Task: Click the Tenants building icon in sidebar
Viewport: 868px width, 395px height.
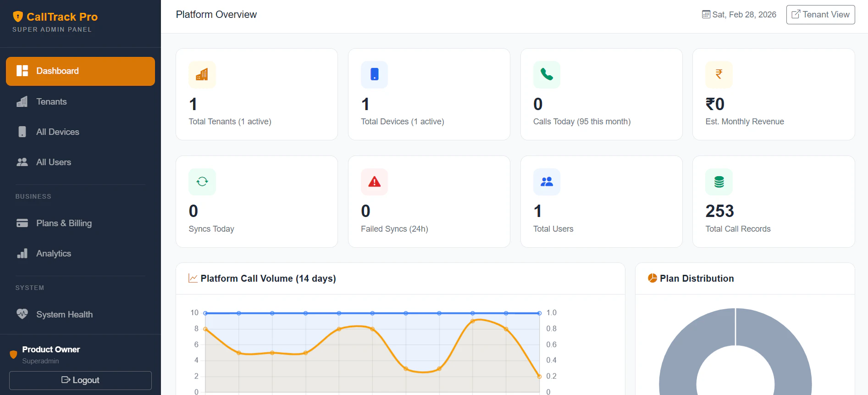Action: pyautogui.click(x=22, y=102)
